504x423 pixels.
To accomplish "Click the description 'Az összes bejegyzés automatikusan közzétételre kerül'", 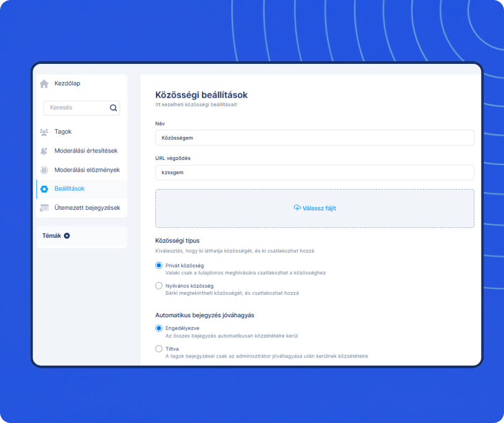I will [x=232, y=336].
